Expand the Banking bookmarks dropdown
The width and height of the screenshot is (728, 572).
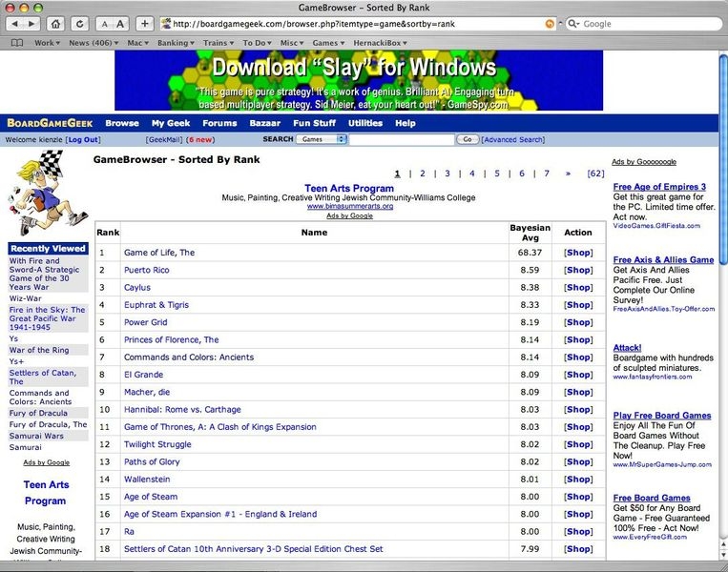click(176, 43)
